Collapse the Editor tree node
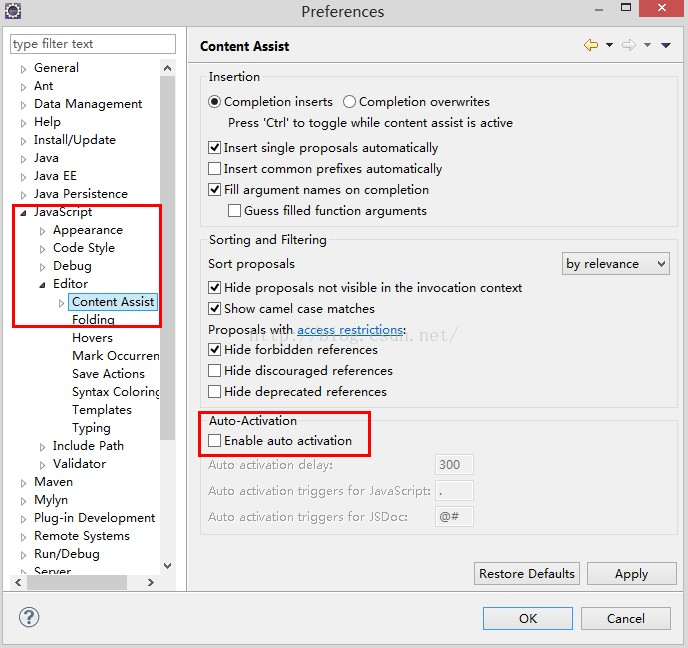The image size is (688, 648). pyautogui.click(x=43, y=285)
